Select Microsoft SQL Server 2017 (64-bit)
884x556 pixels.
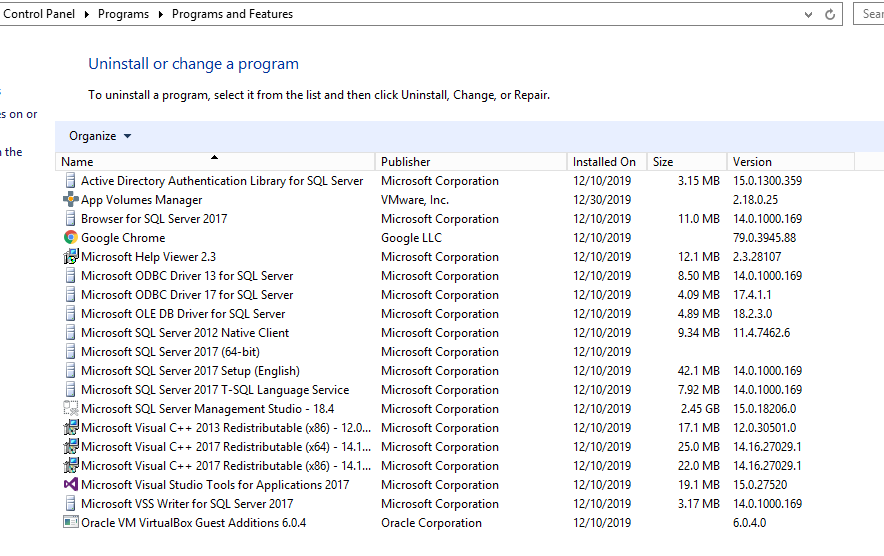click(x=170, y=351)
